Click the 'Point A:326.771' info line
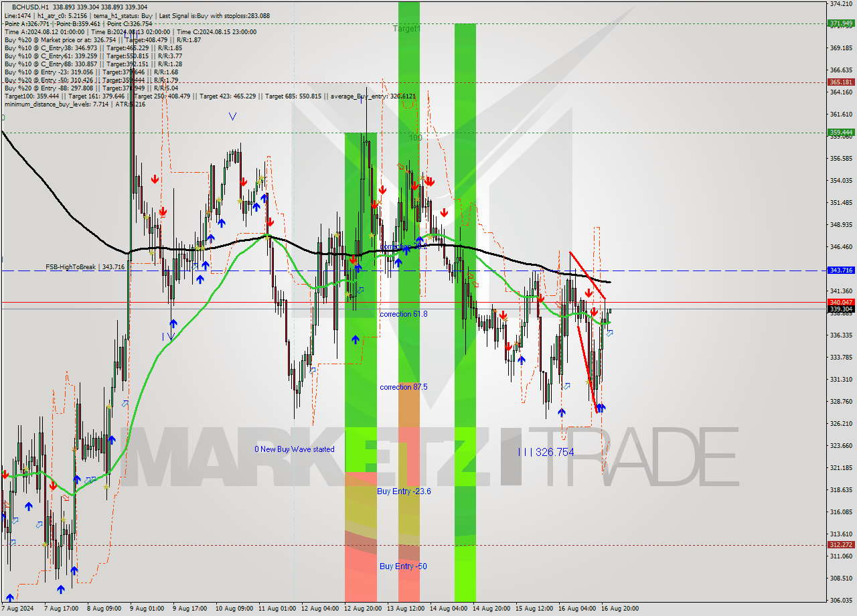857x616 pixels. coord(78,23)
